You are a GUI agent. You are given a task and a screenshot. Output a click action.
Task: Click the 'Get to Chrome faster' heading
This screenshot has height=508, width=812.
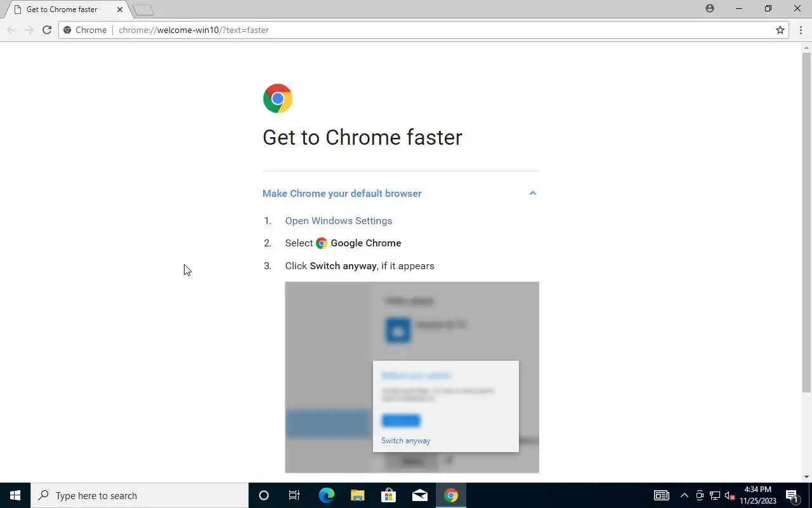[362, 137]
